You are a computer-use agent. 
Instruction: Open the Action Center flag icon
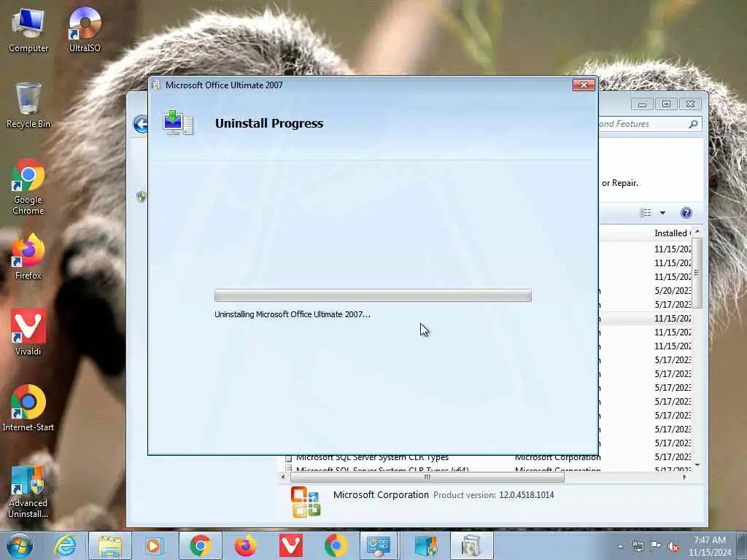pyautogui.click(x=656, y=546)
